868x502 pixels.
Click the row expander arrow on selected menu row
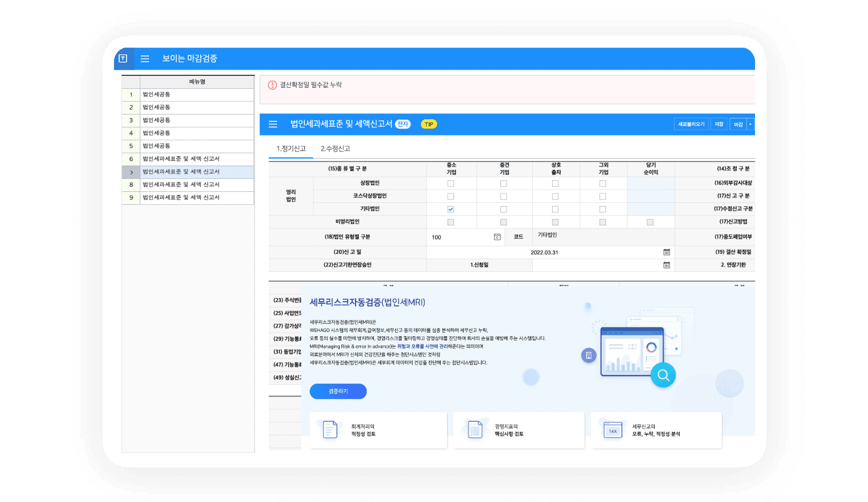click(131, 172)
